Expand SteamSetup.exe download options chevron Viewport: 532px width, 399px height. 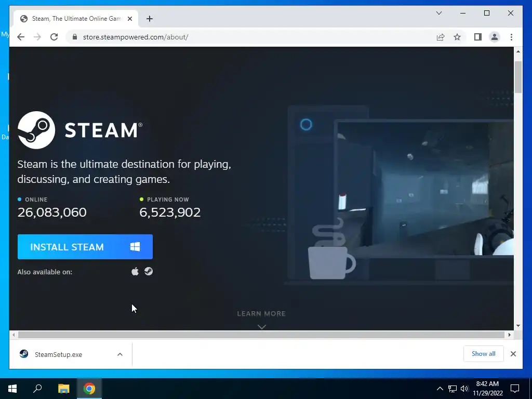(x=120, y=354)
